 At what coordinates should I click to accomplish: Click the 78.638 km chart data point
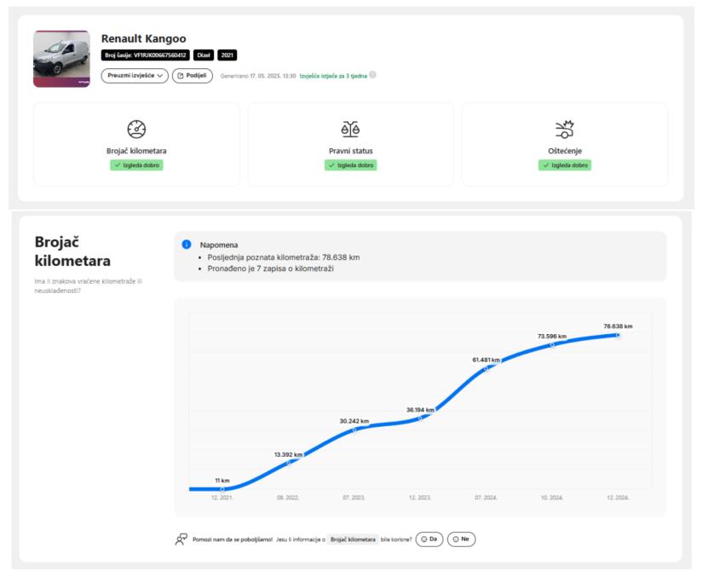618,335
